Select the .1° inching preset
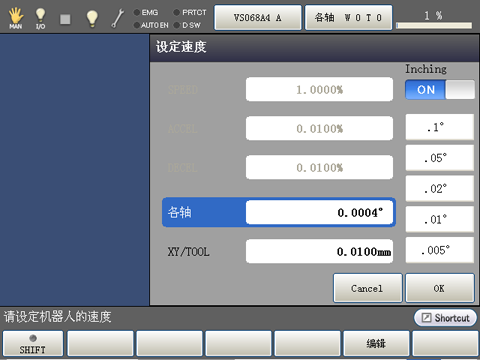Viewport: 480px width, 360px height. tap(439, 127)
